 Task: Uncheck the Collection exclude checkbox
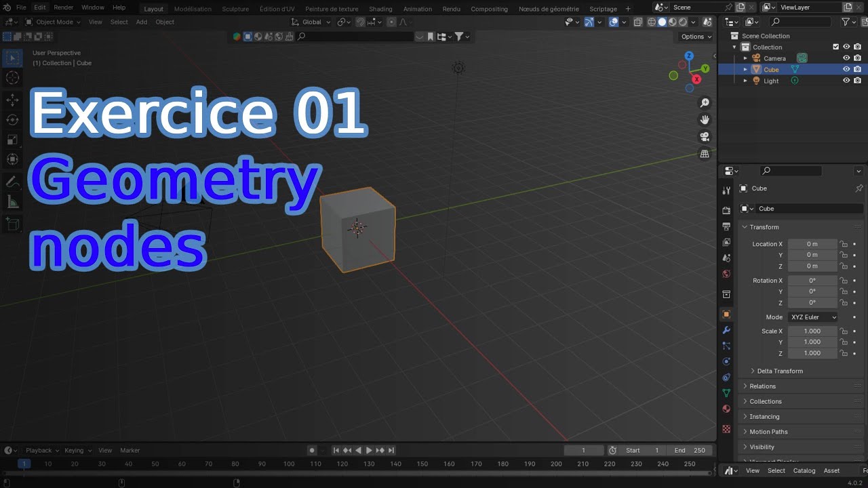[x=835, y=47]
